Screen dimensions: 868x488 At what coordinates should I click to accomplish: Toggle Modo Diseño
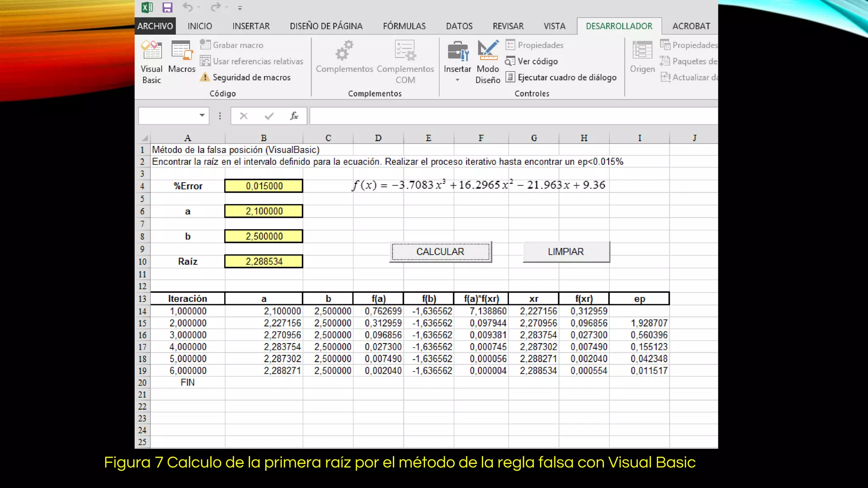click(488, 62)
